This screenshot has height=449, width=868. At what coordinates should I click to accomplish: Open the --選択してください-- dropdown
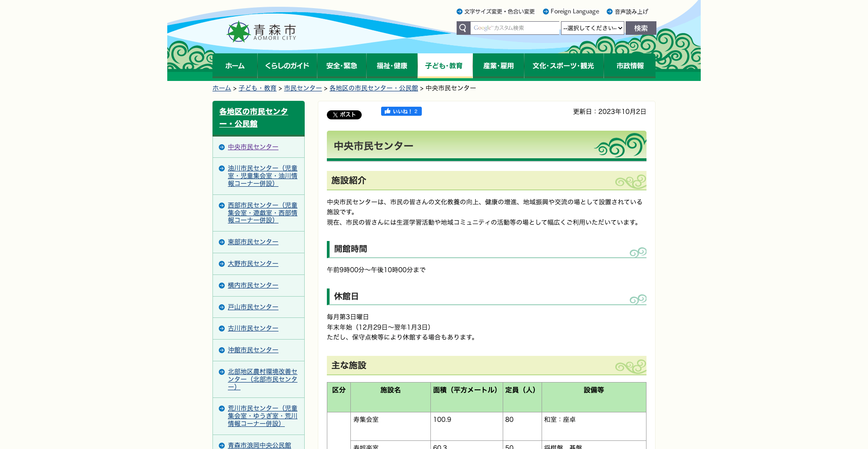click(592, 28)
